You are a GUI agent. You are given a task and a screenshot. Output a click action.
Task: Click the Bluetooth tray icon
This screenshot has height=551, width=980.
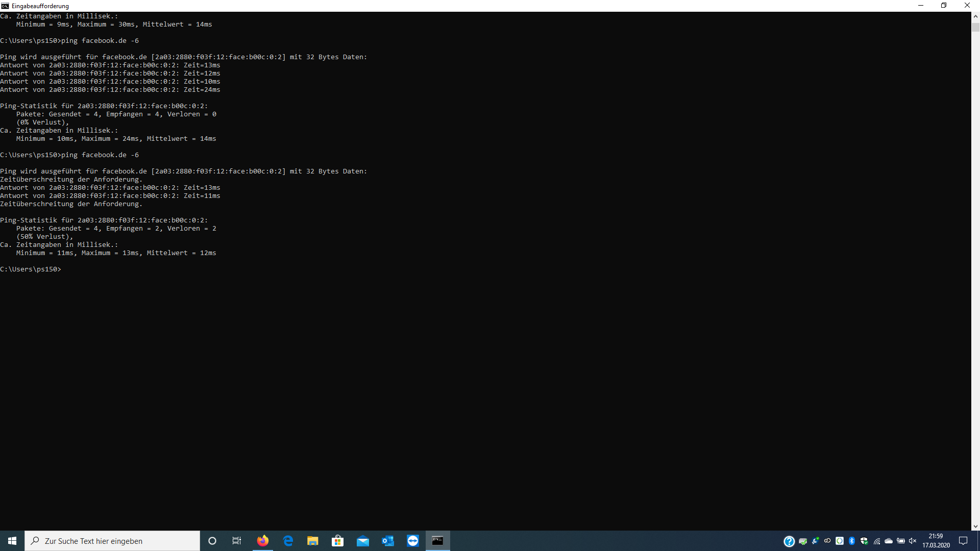(851, 541)
